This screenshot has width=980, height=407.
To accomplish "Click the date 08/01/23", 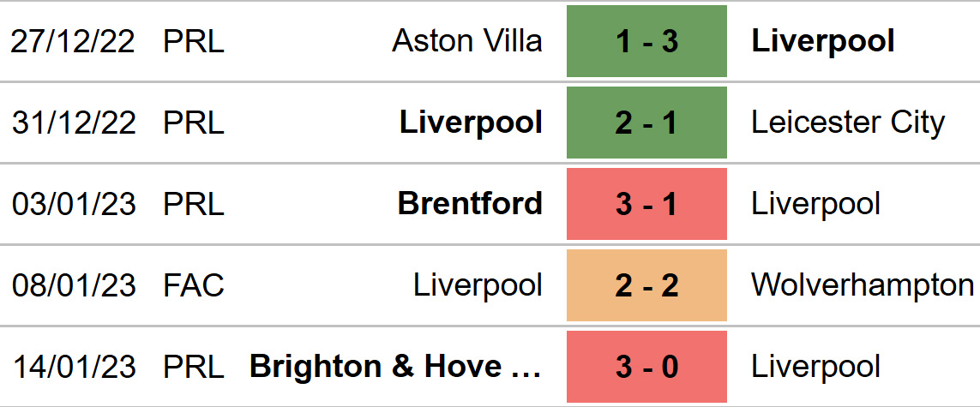I will point(73,285).
